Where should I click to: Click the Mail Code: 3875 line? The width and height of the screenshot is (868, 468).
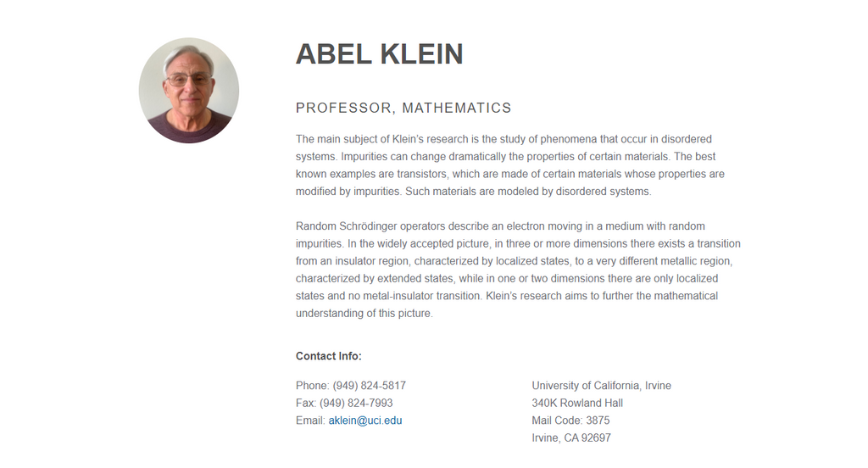pyautogui.click(x=570, y=421)
